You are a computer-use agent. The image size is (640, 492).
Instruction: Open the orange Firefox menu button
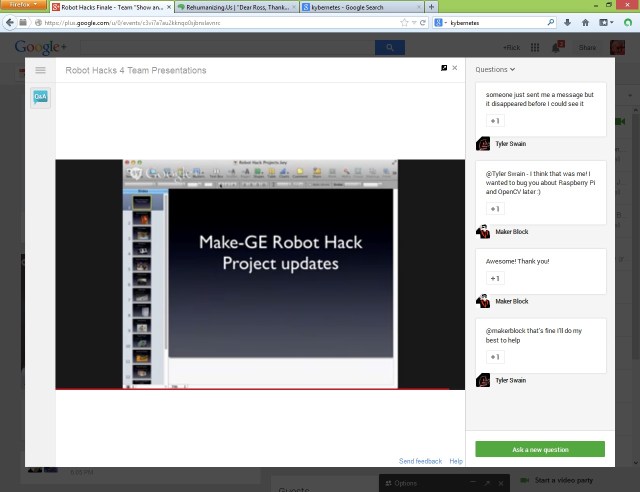pyautogui.click(x=22, y=6)
